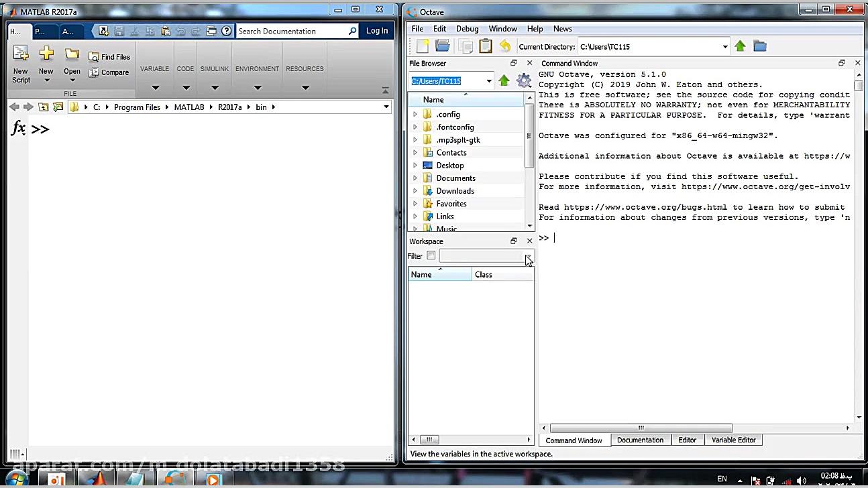Image resolution: width=868 pixels, height=488 pixels.
Task: Click the shortcut icon in MATLAB quick access bar
Action: (x=103, y=31)
